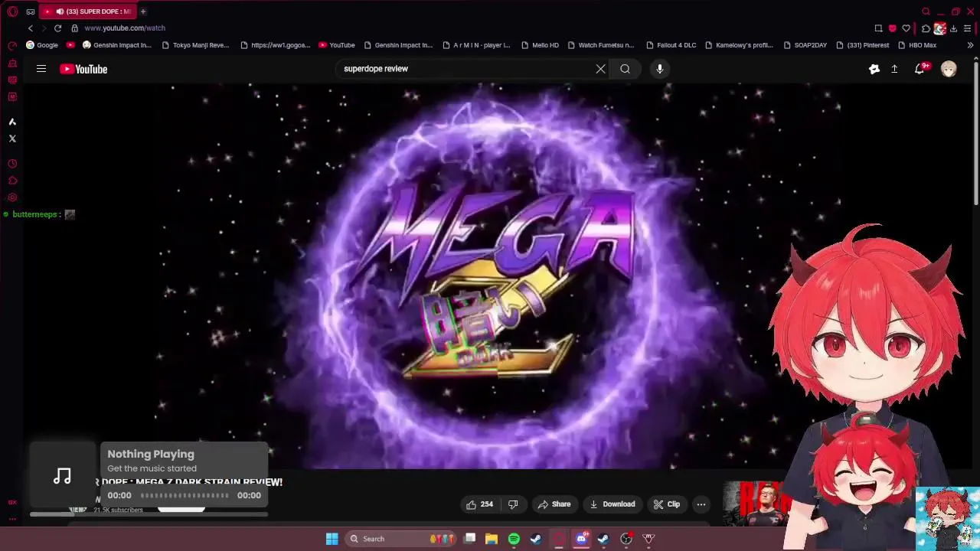Open the SOAP2DAY bookmark

point(805,45)
